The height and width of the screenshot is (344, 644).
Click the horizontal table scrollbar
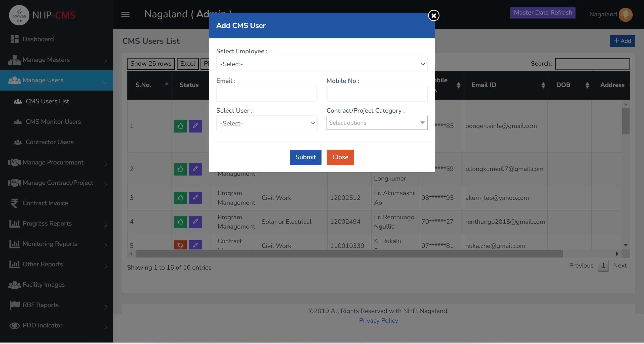349,254
